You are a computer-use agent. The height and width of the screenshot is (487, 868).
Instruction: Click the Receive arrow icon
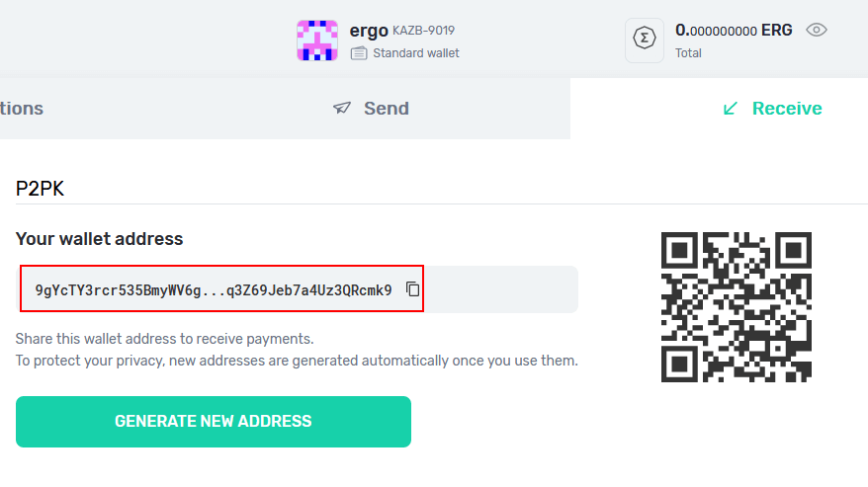pos(731,109)
